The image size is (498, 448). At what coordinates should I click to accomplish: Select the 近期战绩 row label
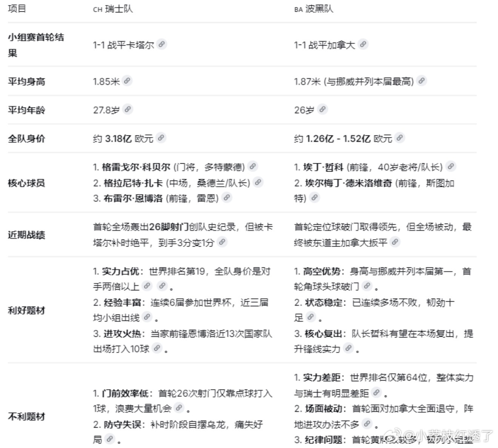26,235
